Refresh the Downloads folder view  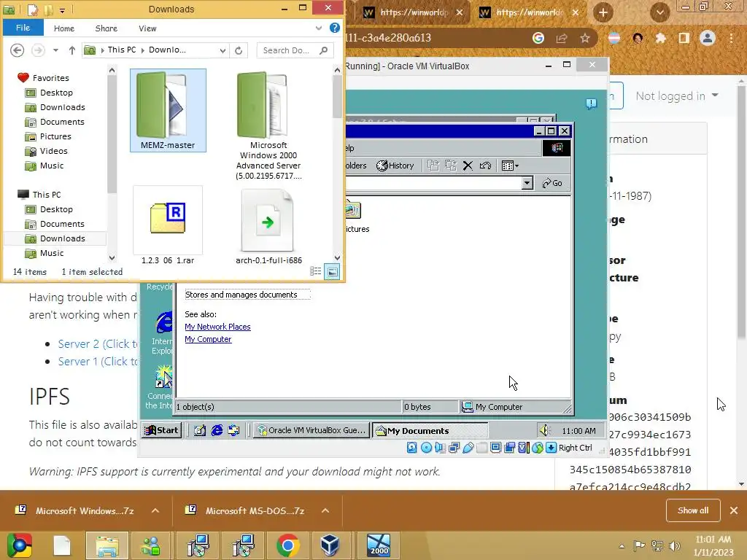pos(239,50)
